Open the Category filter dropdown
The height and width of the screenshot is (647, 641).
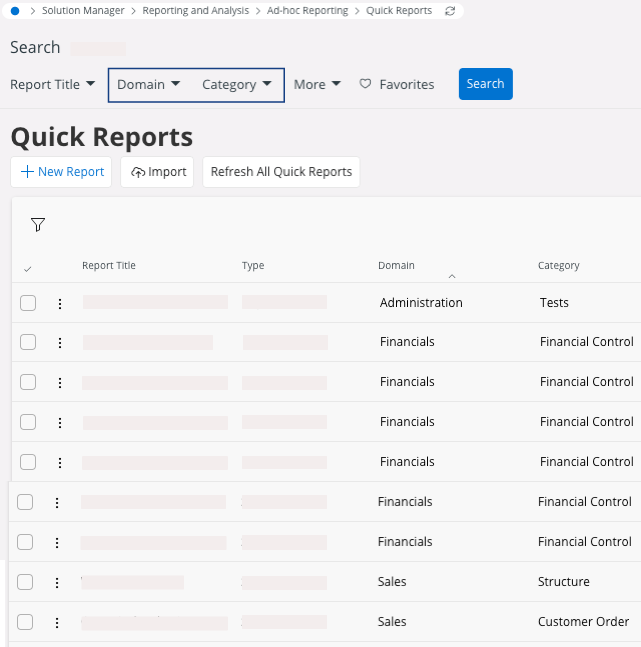[237, 85]
